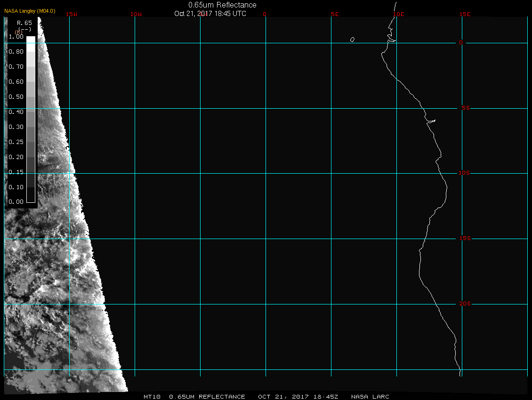Image resolution: width=532 pixels, height=400 pixels.
Task: Pick the 0.00 black swatch on colorbar
Action: [x=31, y=199]
